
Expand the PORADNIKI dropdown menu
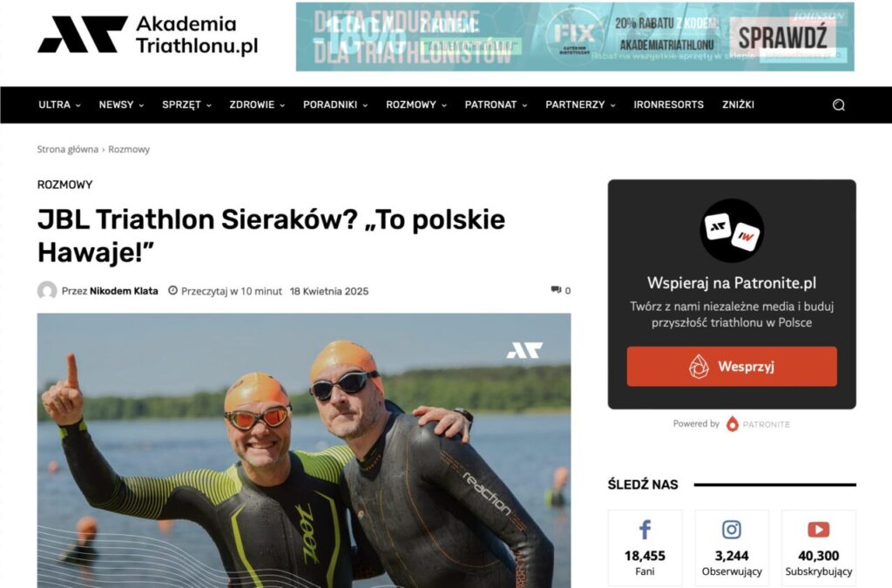335,105
